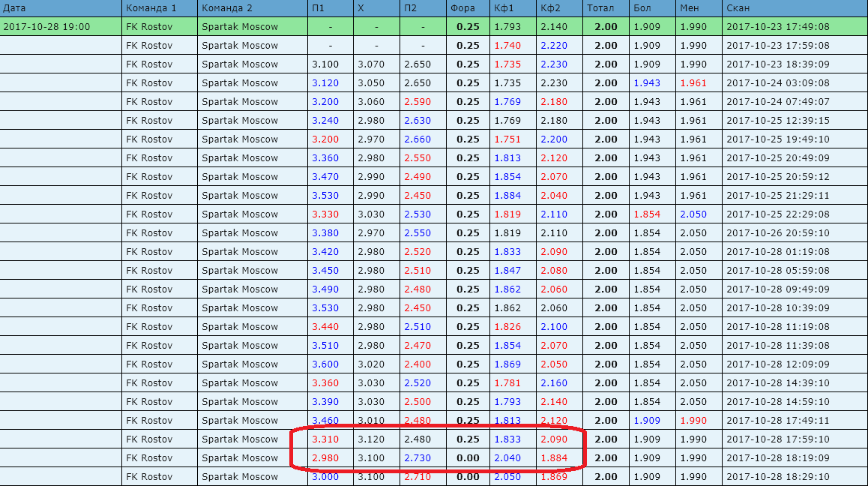The image size is (868, 486).
Task: Select the 1.884 value in Кф2 column
Action: tap(554, 458)
